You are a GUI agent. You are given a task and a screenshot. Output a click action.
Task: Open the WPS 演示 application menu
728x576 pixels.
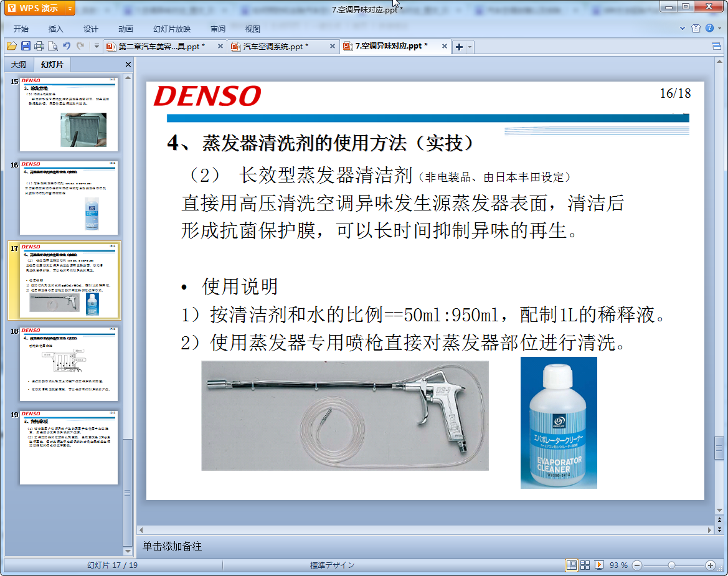(35, 8)
